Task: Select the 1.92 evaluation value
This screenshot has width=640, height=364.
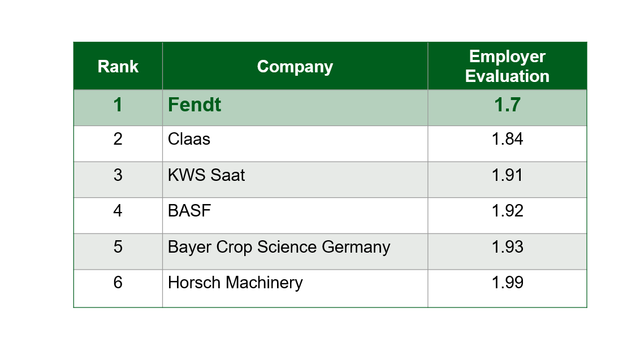Action: coord(507,211)
